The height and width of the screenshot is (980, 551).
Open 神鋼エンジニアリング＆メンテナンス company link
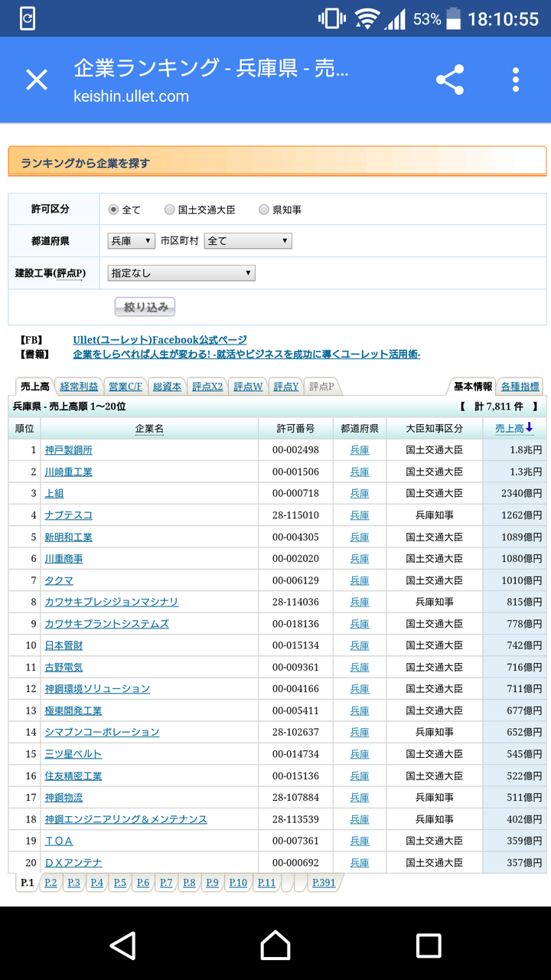(126, 818)
